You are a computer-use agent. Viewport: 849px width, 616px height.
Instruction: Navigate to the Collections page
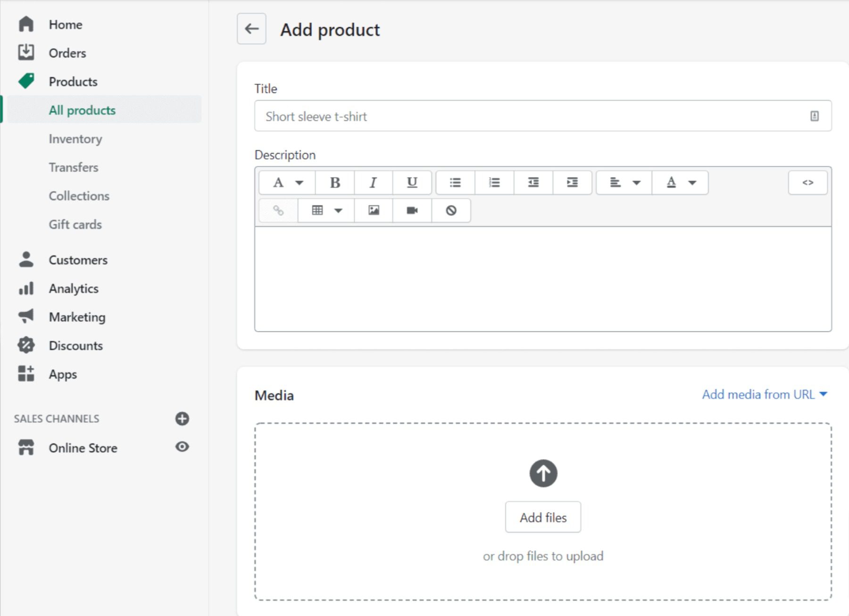79,196
